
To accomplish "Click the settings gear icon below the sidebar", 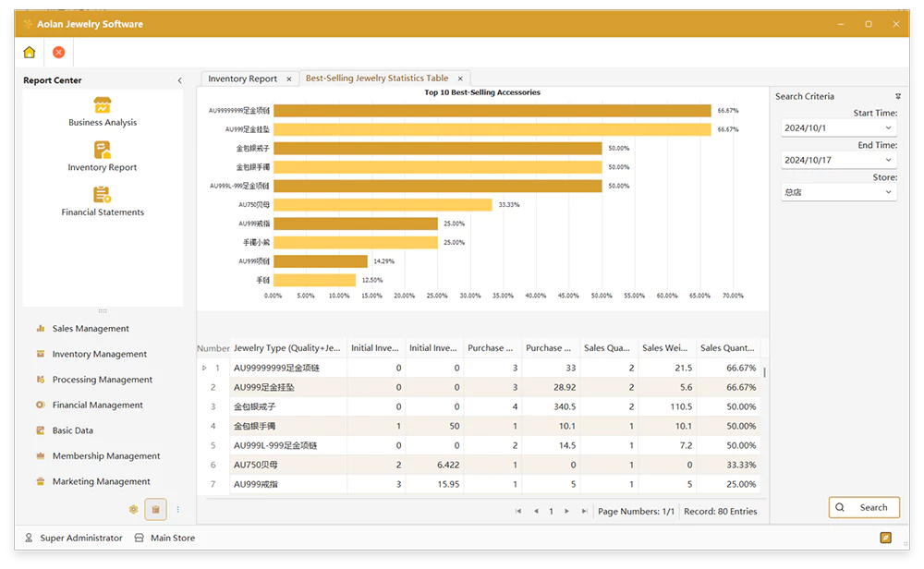I will tap(133, 509).
